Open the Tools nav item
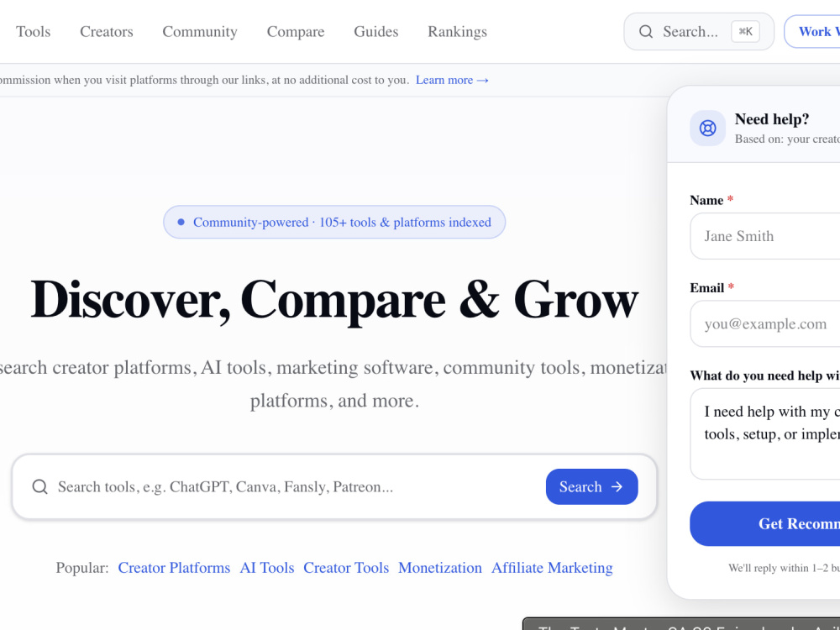 [x=34, y=32]
